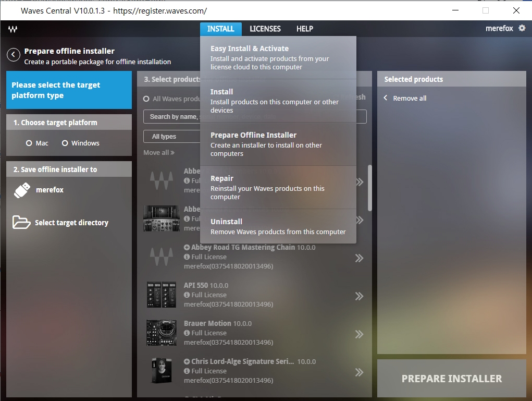Viewport: 532px width, 401px height.
Task: Click the back arrow beside Prepare offline installer
Action: (x=14, y=55)
